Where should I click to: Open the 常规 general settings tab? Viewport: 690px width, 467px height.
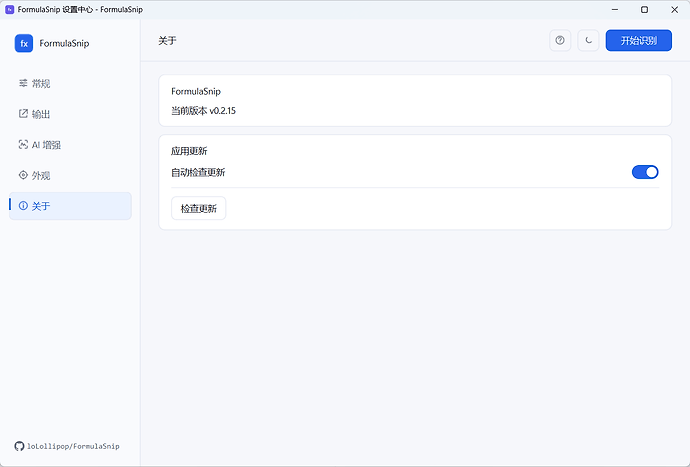click(70, 83)
